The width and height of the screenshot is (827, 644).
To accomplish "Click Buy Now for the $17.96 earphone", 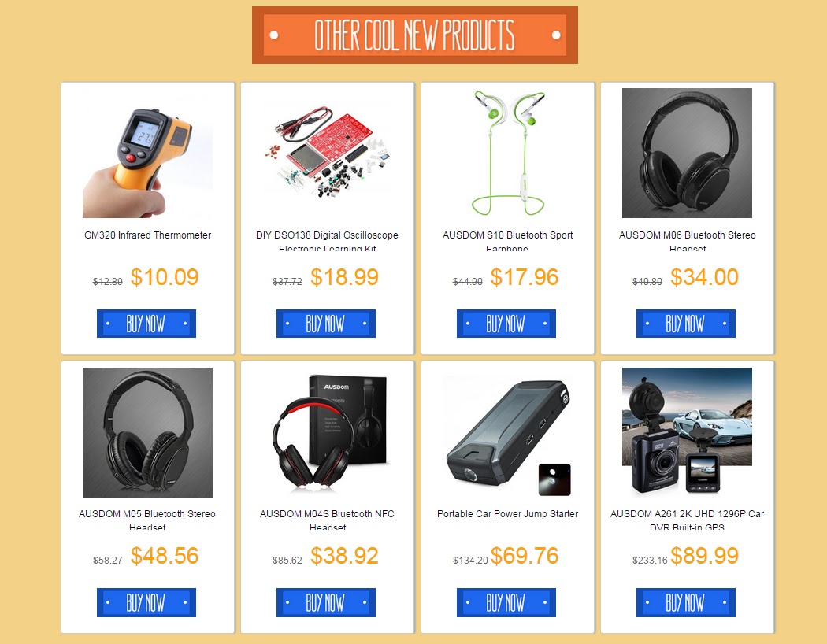I will [x=506, y=323].
